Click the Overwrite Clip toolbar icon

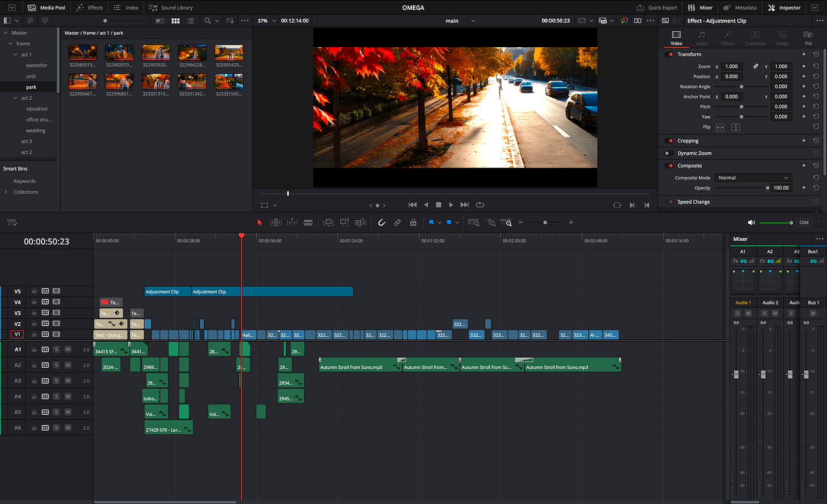[344, 222]
